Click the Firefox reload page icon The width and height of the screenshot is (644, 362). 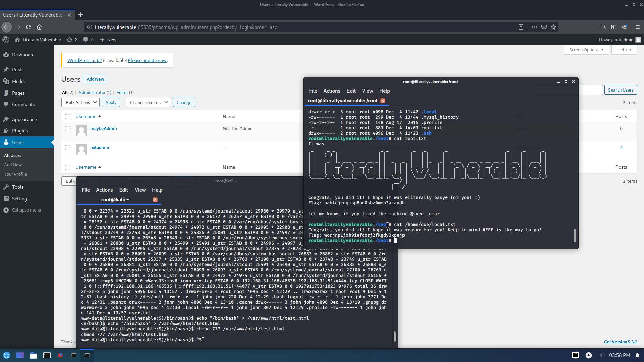(29, 27)
